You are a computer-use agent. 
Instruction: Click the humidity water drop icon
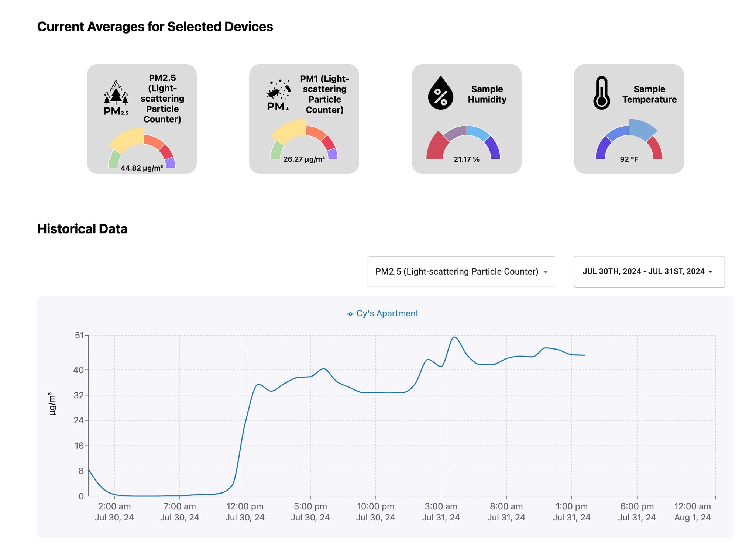coord(440,93)
